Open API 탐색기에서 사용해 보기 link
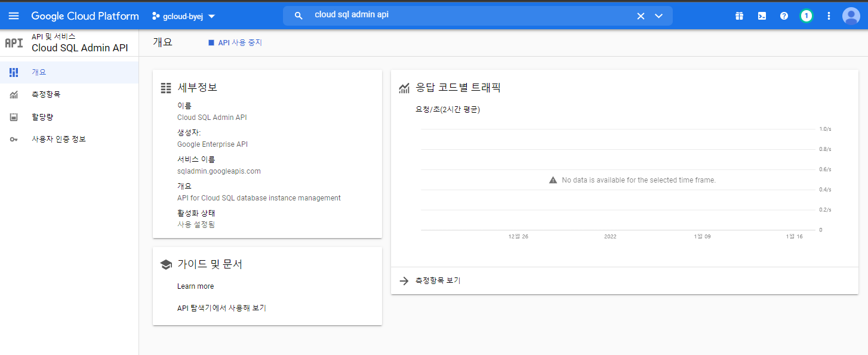This screenshot has width=868, height=355. click(x=221, y=308)
